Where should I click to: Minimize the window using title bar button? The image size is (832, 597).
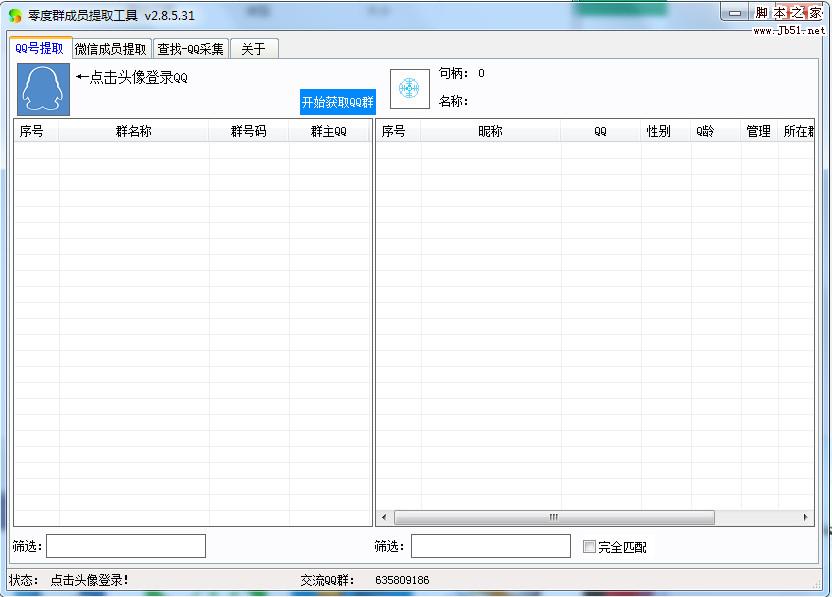tap(735, 13)
